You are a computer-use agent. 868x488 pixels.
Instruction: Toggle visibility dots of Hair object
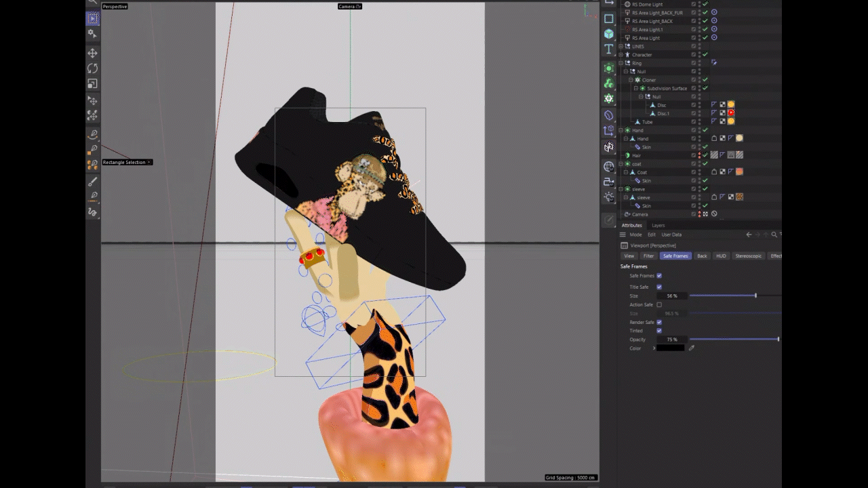[699, 155]
